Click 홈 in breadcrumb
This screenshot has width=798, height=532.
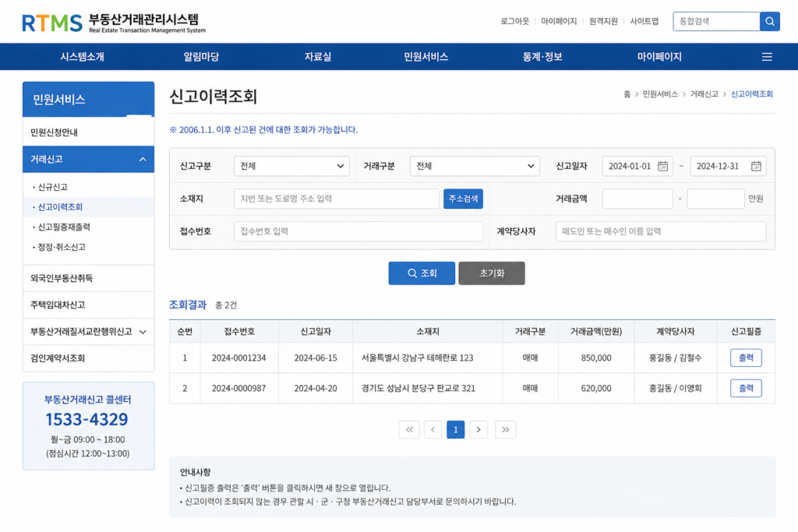(627, 94)
